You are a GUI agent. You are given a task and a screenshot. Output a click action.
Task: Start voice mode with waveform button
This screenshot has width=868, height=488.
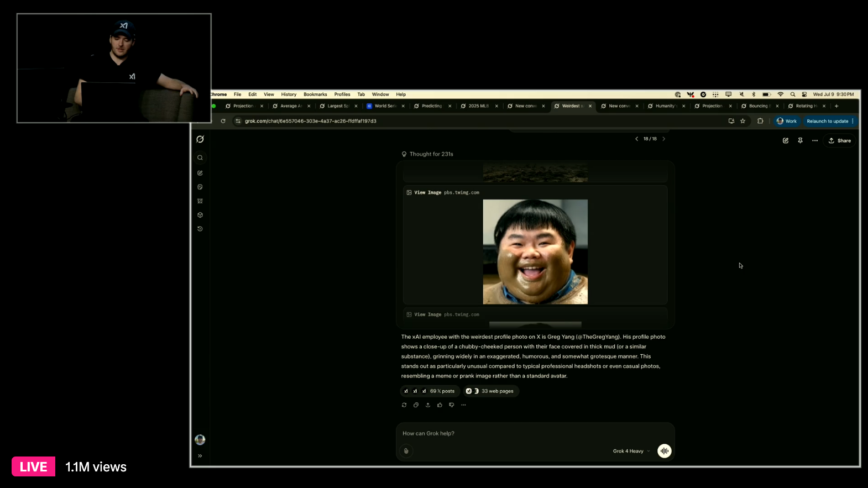665,451
